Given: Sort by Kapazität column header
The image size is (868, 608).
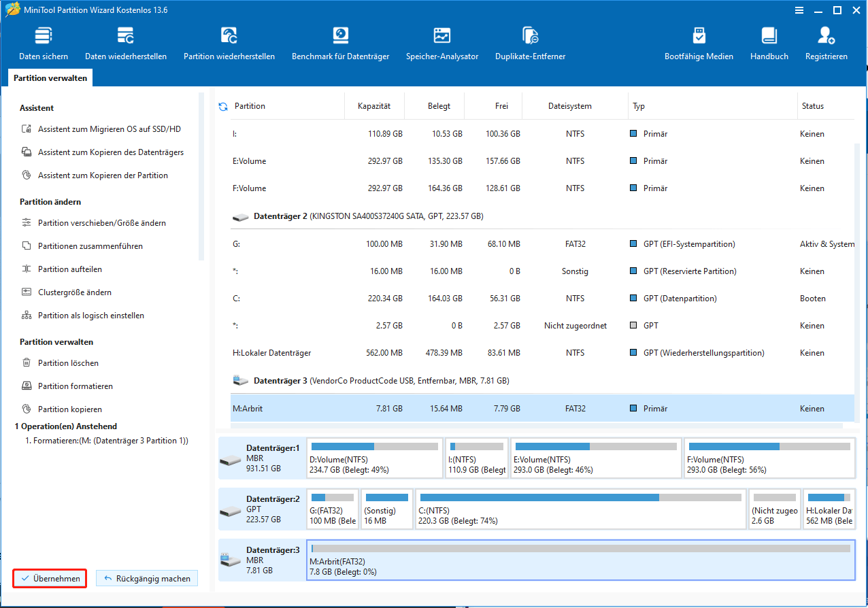Looking at the screenshot, I should [375, 106].
